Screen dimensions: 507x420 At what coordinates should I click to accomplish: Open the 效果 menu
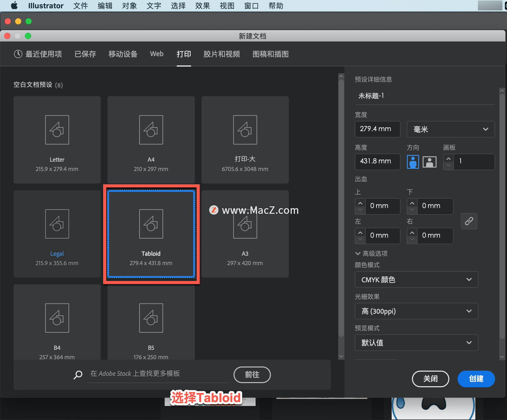tap(203, 6)
